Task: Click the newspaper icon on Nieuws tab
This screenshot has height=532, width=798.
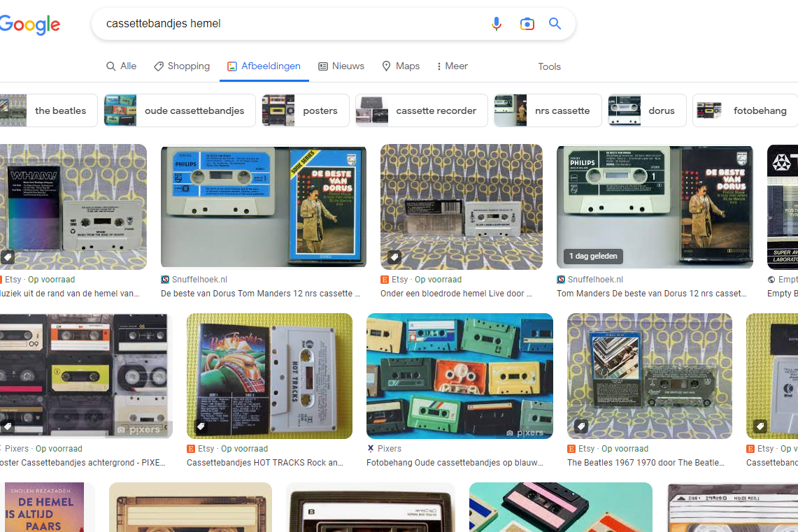Action: [x=322, y=66]
